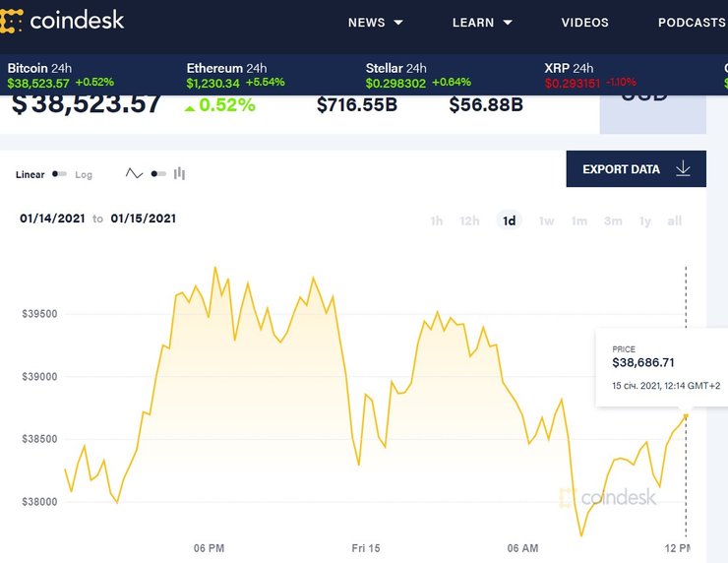
Task: Switch chart to the 12h range
Action: coord(469,221)
